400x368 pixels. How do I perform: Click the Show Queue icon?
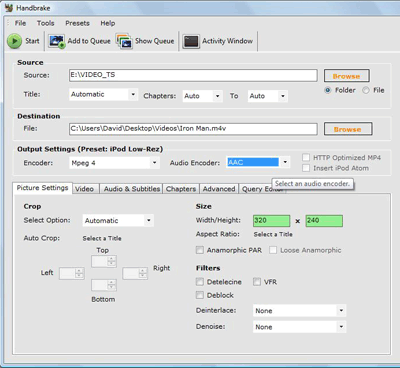124,41
